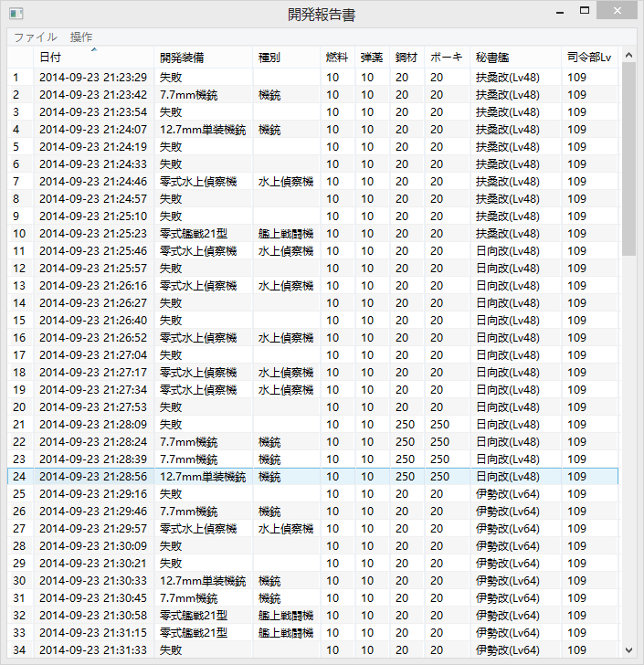Image resolution: width=644 pixels, height=665 pixels.
Task: Select 鋼材 value 250 in row 21
Action: pos(406,425)
